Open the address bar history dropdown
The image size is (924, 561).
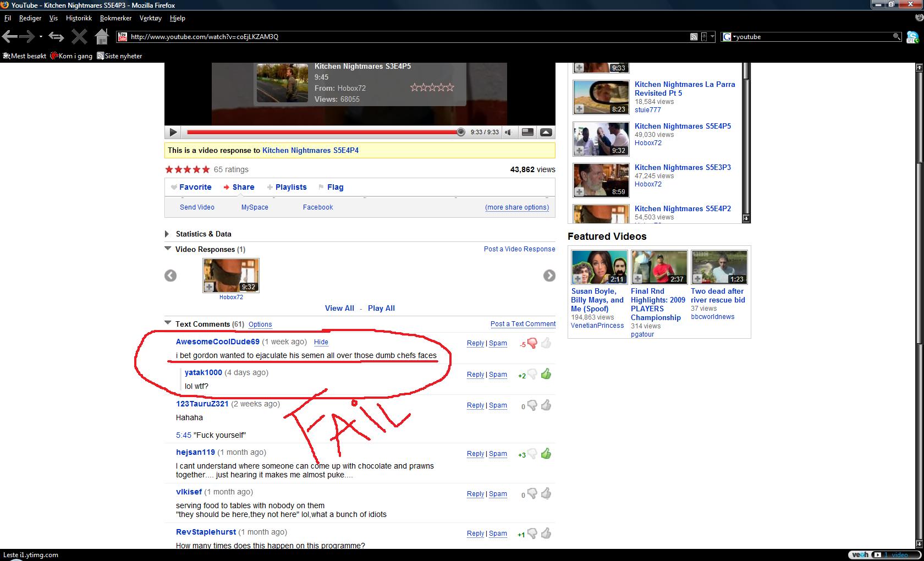[712, 37]
